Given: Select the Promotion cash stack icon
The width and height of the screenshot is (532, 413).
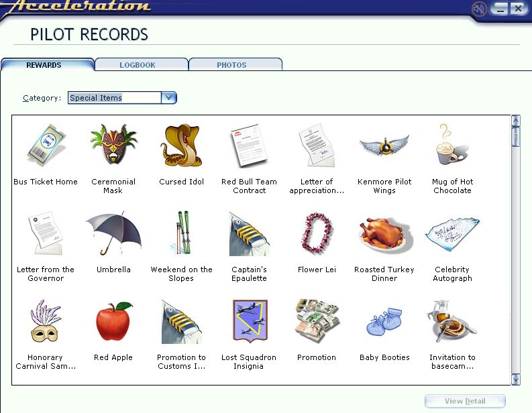Looking at the screenshot, I should click(317, 321).
